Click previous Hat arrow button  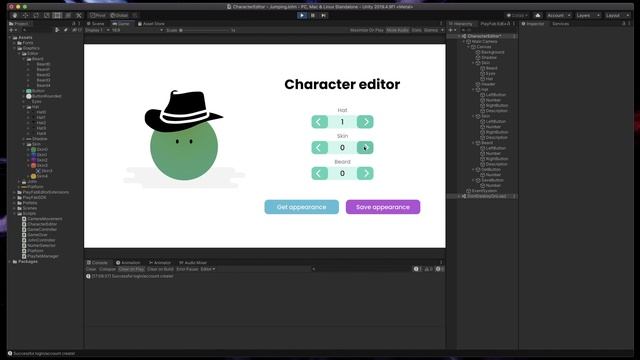[x=320, y=122]
